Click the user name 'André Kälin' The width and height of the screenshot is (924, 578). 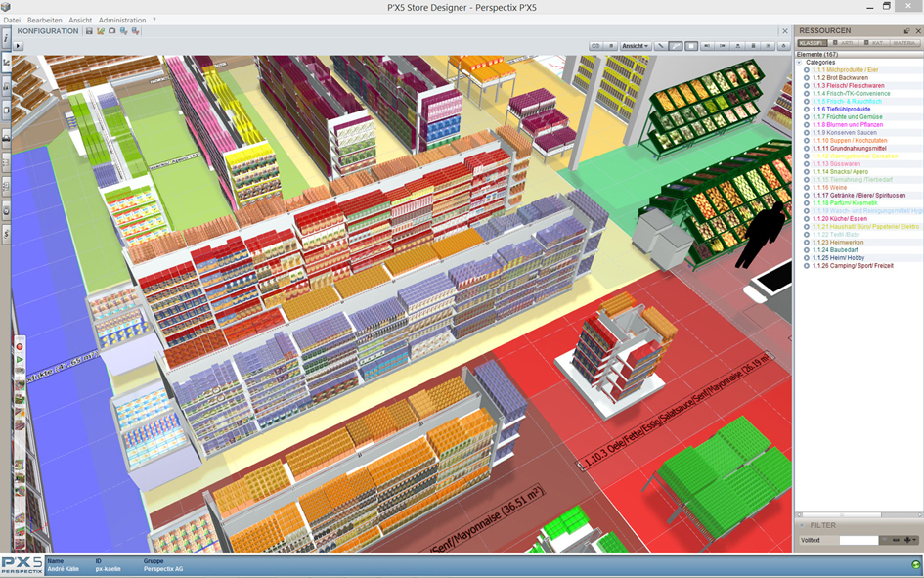pyautogui.click(x=63, y=569)
